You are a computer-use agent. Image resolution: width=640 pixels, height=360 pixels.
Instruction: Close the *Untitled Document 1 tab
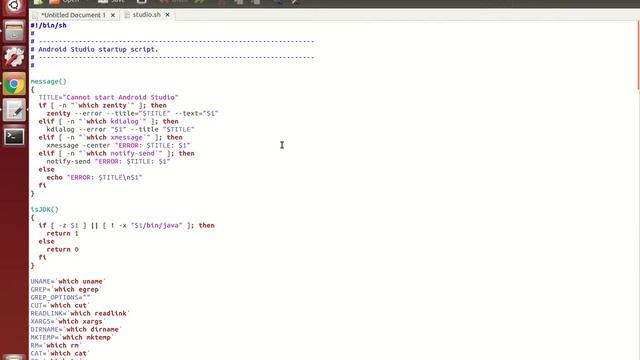(x=113, y=15)
